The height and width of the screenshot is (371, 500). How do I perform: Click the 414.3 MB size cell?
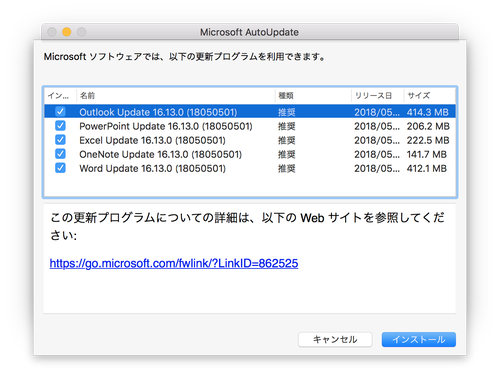pyautogui.click(x=428, y=112)
